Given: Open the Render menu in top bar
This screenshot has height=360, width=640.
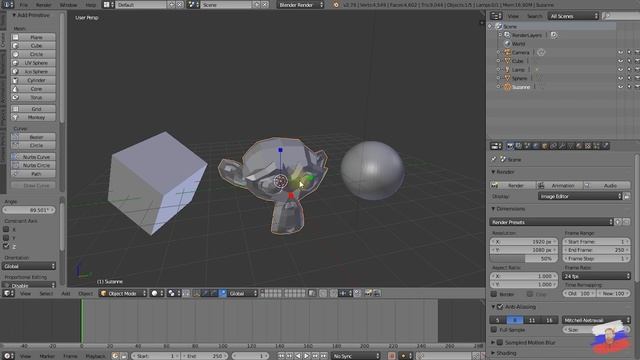Looking at the screenshot, I should click(x=43, y=5).
